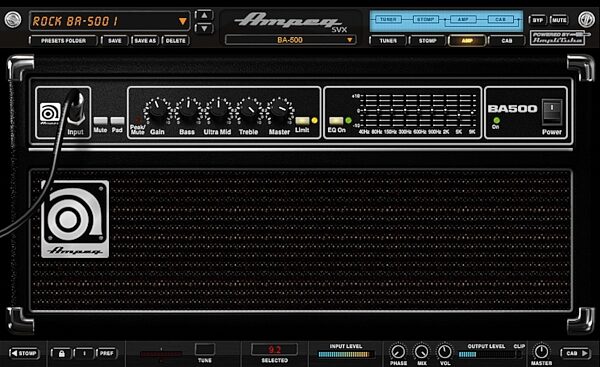The width and height of the screenshot is (600, 367).
Task: Click the Output Level meter
Action: point(486,355)
